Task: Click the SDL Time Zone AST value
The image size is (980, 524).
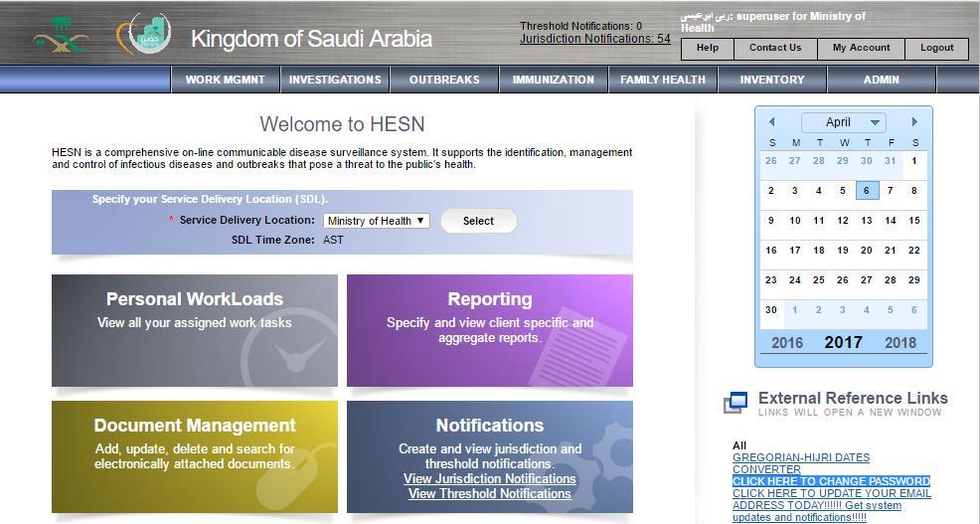Action: point(333,240)
